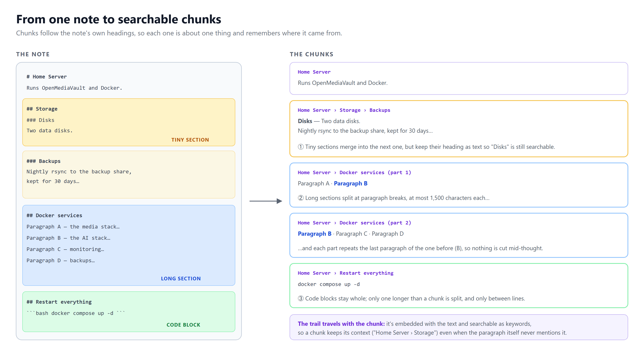Image resolution: width=644 pixels, height=362 pixels.
Task: Click 'Paragraph A' in the part 1 chunk
Action: [314, 183]
